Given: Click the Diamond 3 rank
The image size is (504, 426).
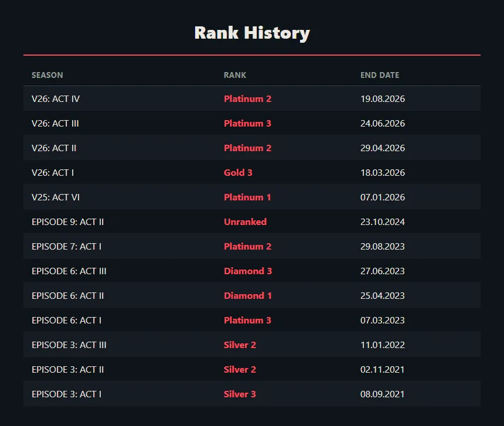Looking at the screenshot, I should (248, 271).
